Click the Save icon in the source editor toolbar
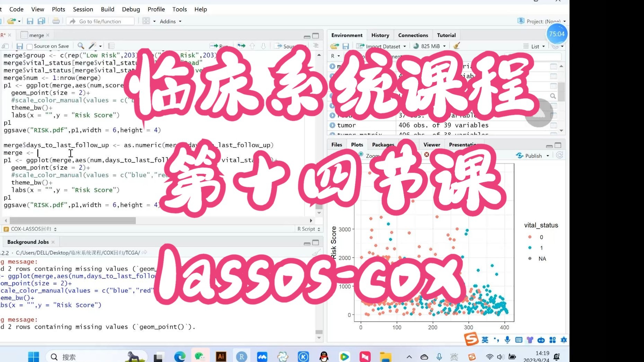 20,46
